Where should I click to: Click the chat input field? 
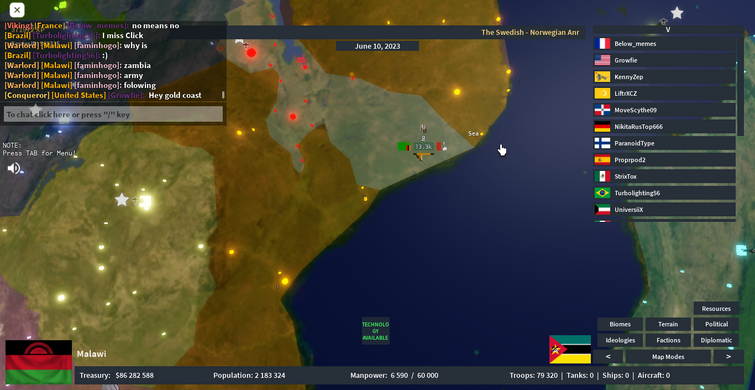coord(114,115)
